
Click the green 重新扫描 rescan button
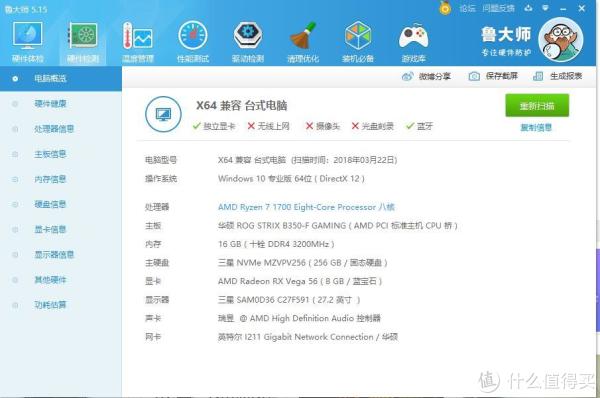click(537, 105)
